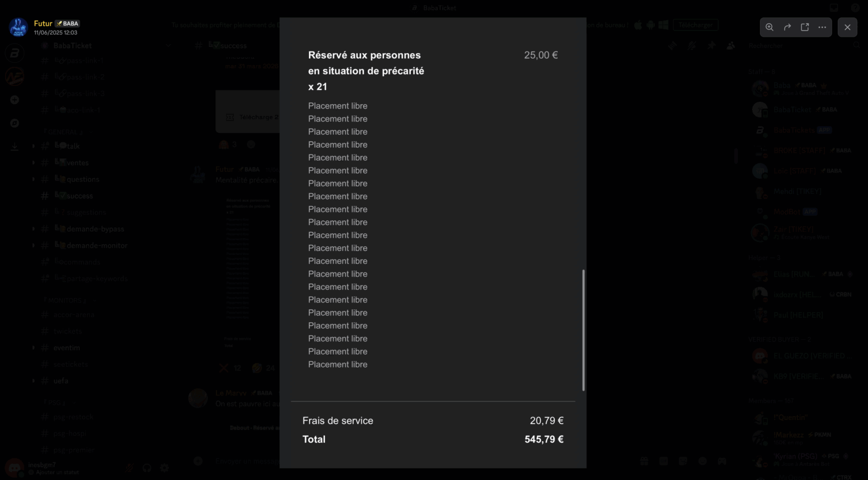
Task: Collapse the MONITORS channel category
Action: point(66,300)
